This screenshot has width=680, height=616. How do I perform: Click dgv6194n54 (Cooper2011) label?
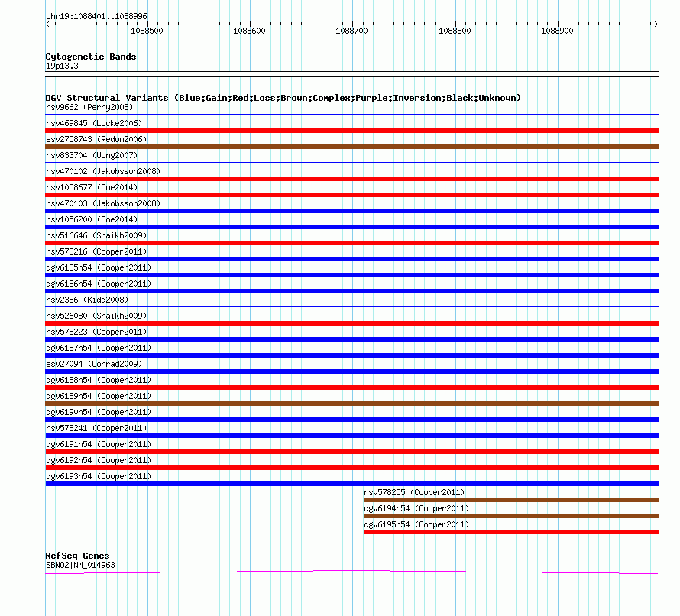[416, 508]
